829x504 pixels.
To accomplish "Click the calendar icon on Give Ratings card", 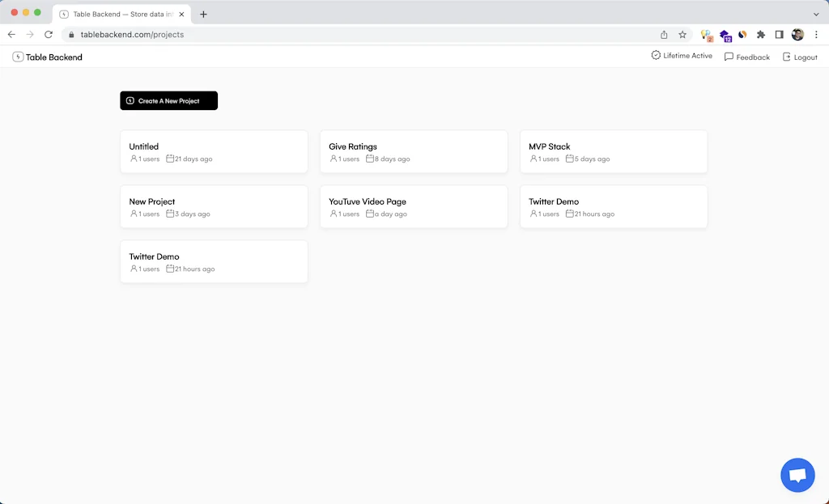I will 370,159.
